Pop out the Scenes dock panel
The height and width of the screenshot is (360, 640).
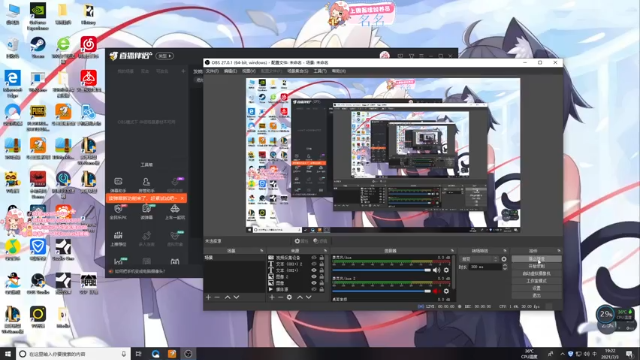click(262, 251)
